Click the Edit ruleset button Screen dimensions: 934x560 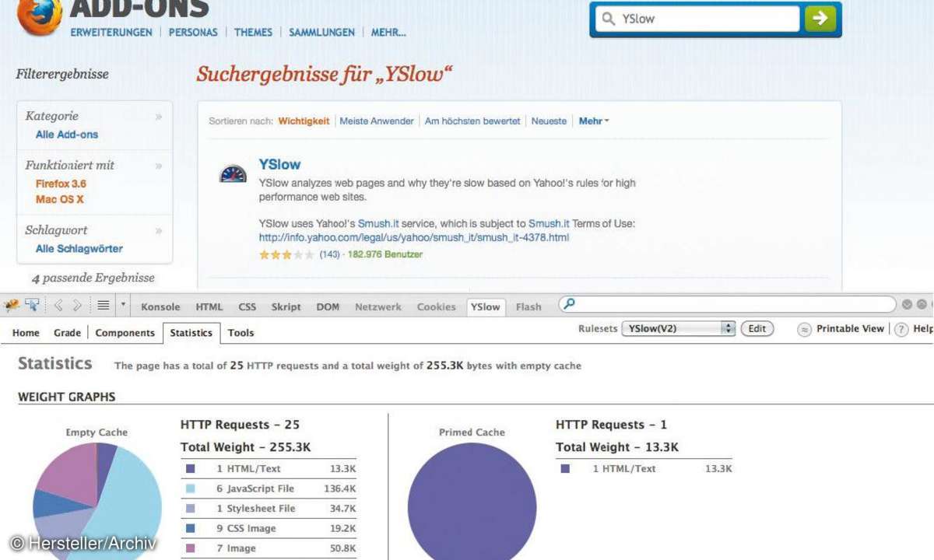(757, 328)
